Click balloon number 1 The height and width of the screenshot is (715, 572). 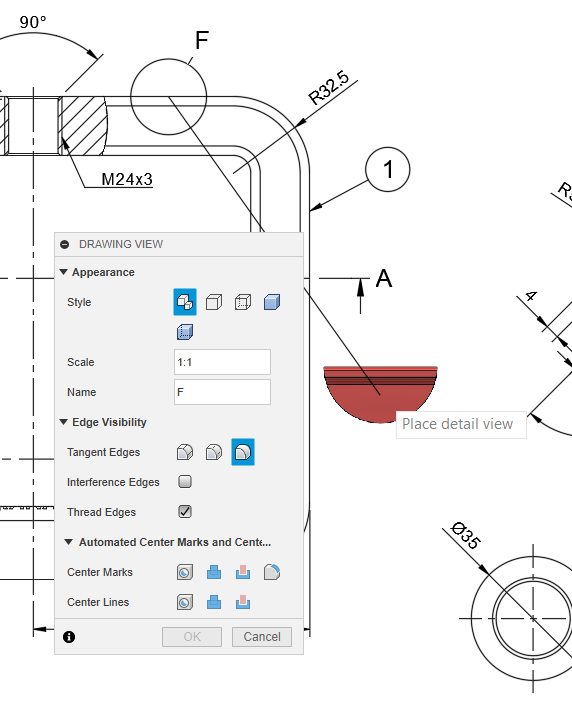point(388,169)
